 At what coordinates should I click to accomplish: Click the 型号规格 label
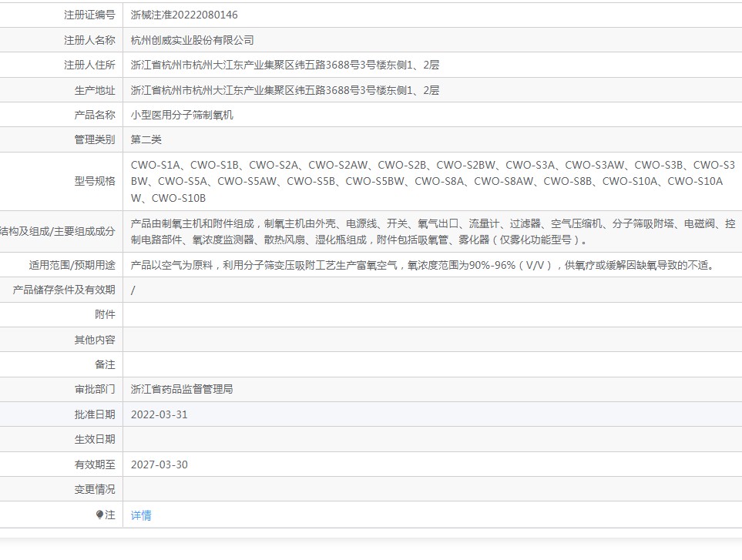coord(95,181)
